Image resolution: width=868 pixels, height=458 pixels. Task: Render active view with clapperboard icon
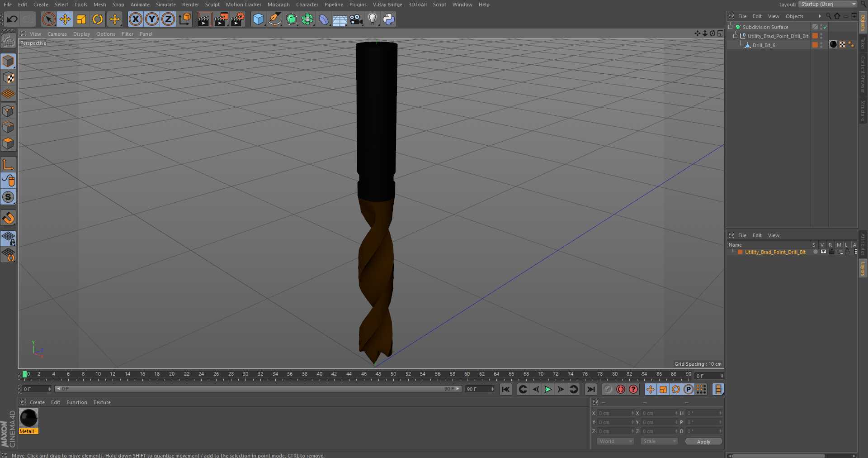pos(204,19)
